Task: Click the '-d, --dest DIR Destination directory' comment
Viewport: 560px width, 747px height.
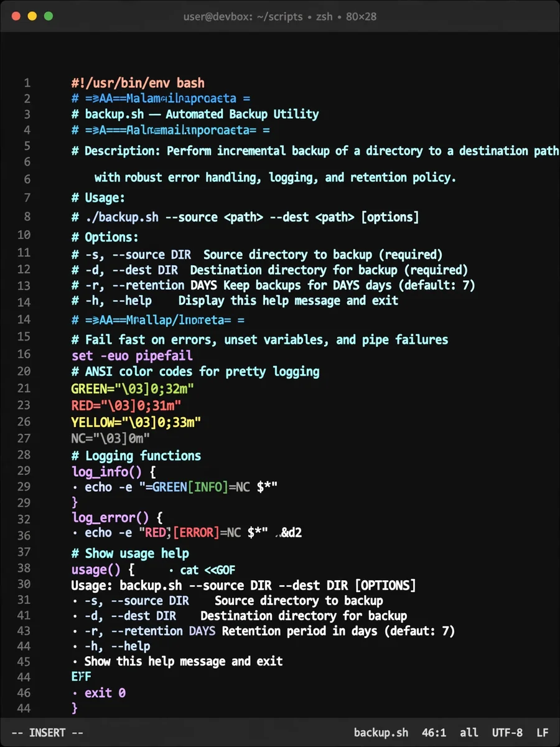Action: (x=269, y=270)
